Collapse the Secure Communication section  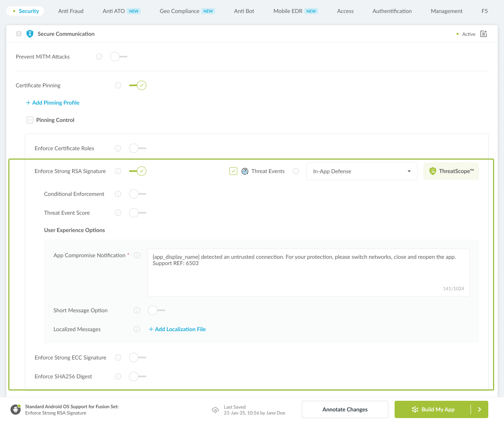[18, 34]
